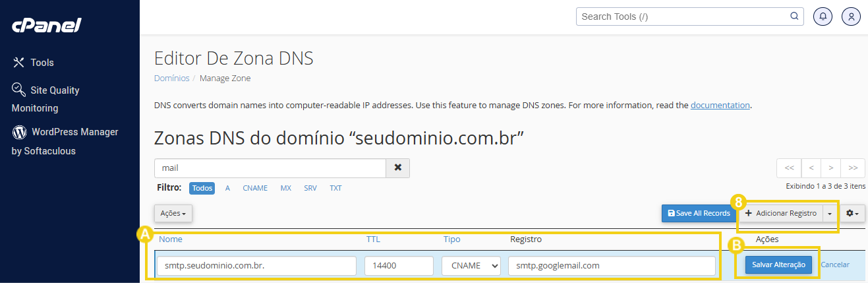868x283 pixels.
Task: Click Salvar Alteração button
Action: coord(778,265)
